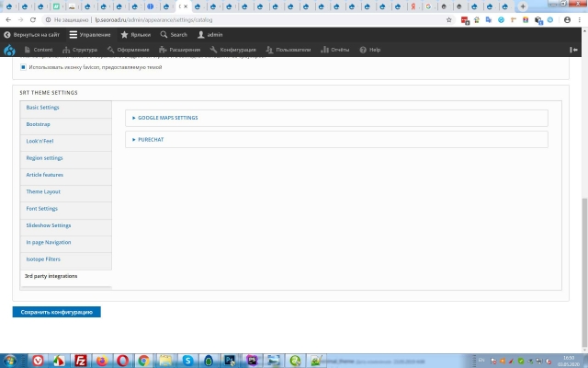588x368 pixels.
Task: Click the Search magnifier in admin toolbar
Action: click(173, 34)
